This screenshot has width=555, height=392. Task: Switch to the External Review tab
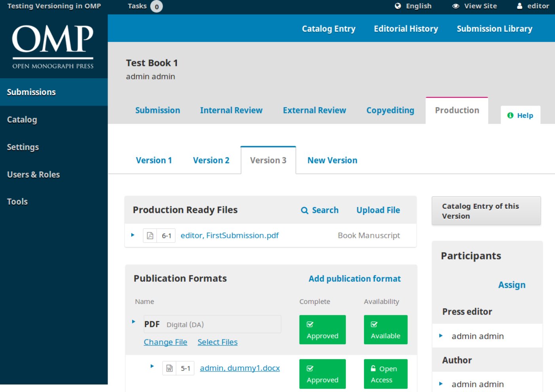[x=314, y=110]
